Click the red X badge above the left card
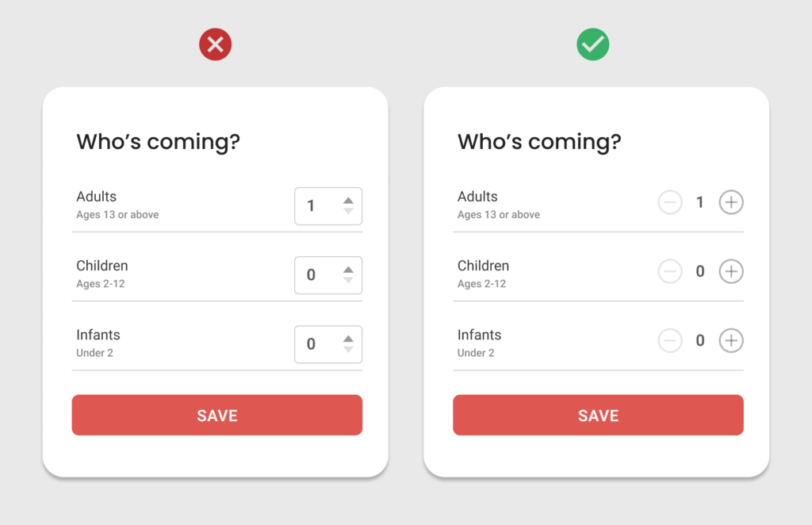The height and width of the screenshot is (525, 812). [x=215, y=44]
